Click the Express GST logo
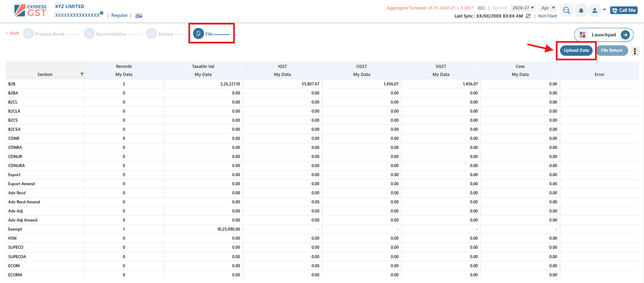644x283 pixels. point(30,10)
